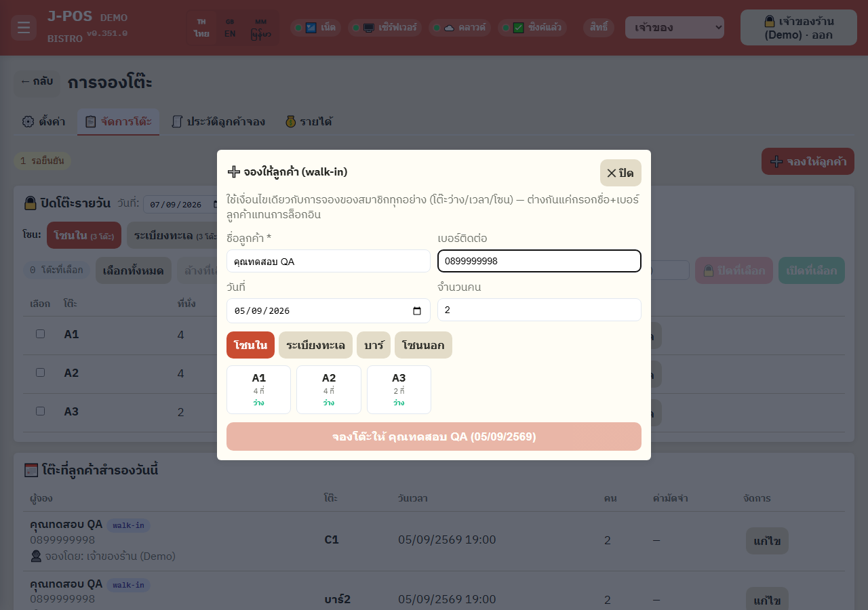The image size is (868, 610).
Task: Select the ระเบียงทะเล zone in the booking dialog
Action: (315, 345)
